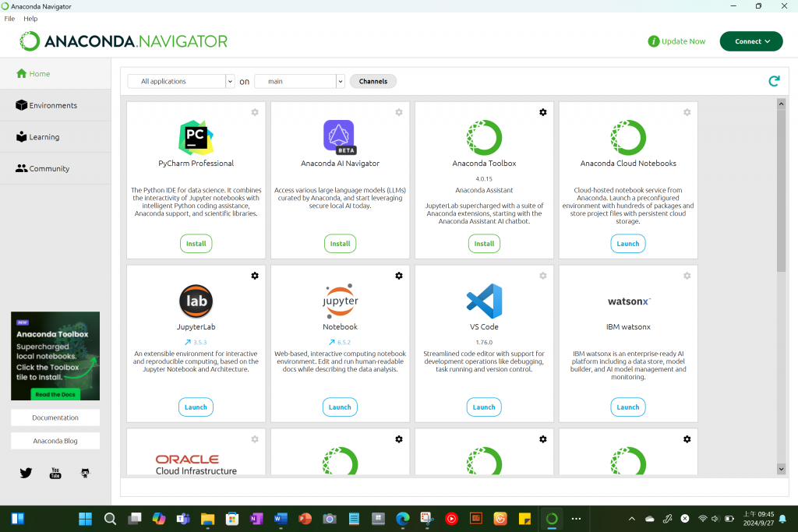Launch Jupyter Notebook
Image resolution: width=798 pixels, height=532 pixels.
tap(340, 407)
